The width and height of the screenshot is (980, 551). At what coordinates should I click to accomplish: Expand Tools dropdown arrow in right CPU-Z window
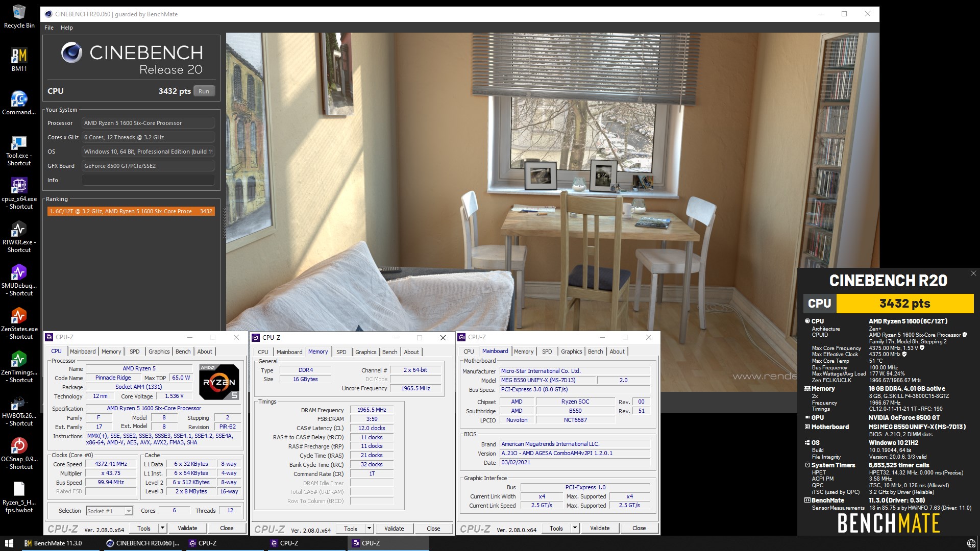[x=575, y=529]
